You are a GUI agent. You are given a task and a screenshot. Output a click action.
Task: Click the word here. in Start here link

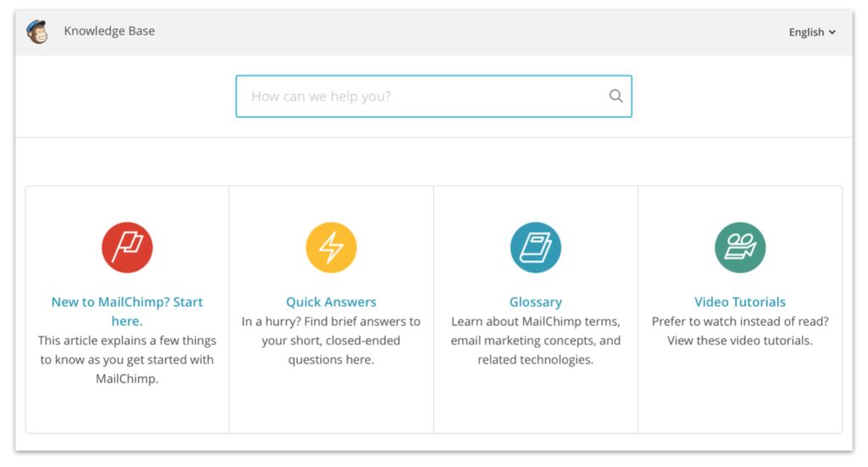[127, 321]
